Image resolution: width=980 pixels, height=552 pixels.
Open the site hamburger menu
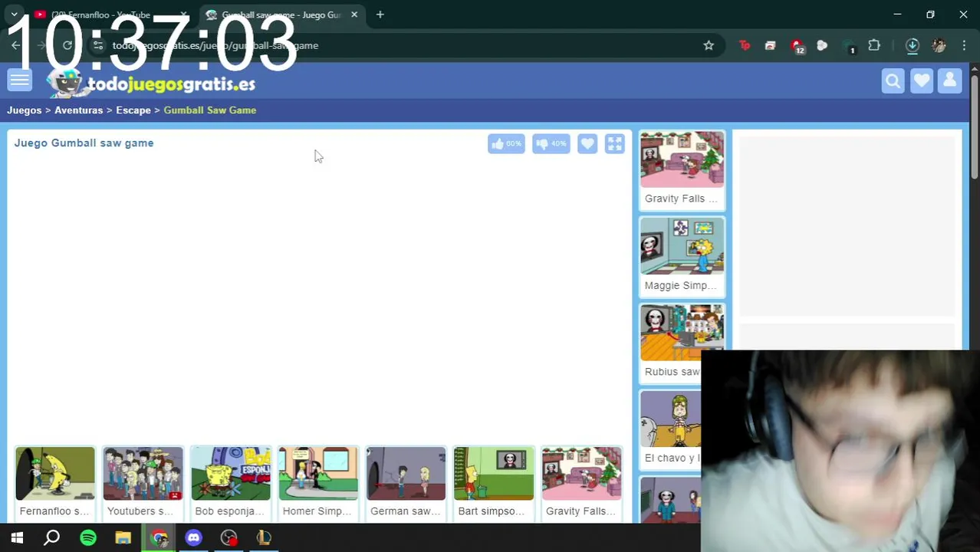coord(19,80)
